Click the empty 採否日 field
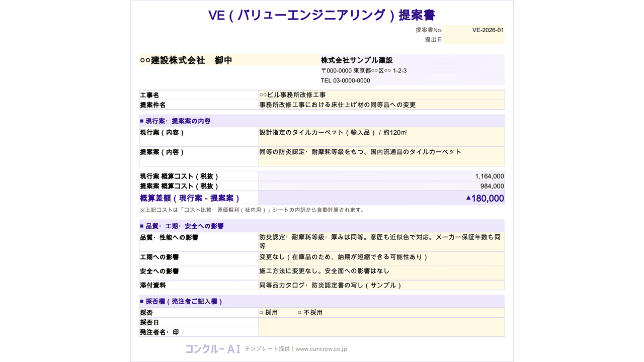 (x=381, y=322)
